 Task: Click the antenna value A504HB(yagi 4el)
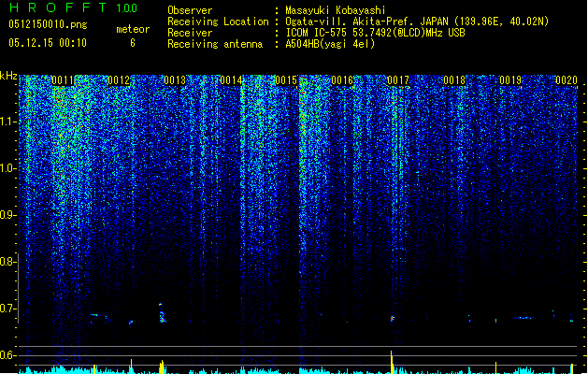pos(330,44)
